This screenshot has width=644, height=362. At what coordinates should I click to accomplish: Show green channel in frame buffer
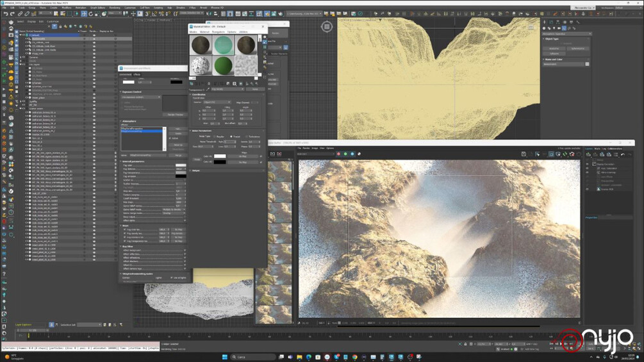click(x=345, y=154)
